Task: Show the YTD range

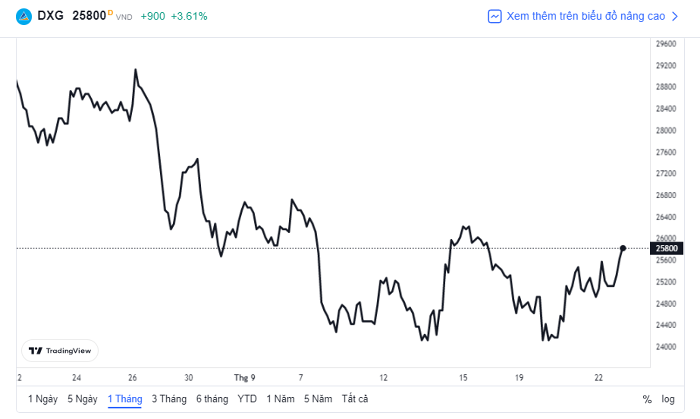Action: tap(247, 399)
